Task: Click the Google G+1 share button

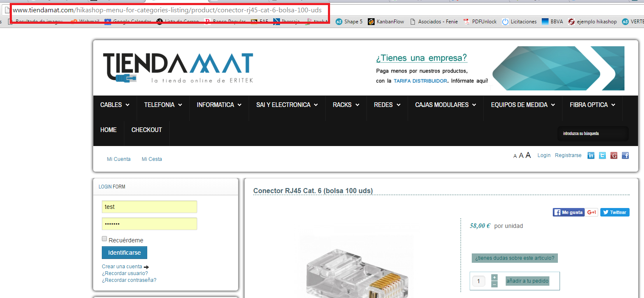Action: [x=592, y=212]
